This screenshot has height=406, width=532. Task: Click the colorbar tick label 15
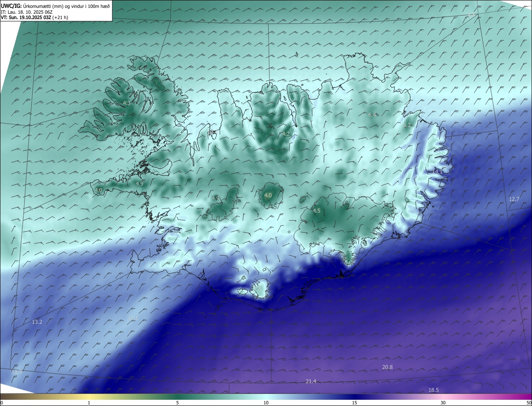coord(355,403)
